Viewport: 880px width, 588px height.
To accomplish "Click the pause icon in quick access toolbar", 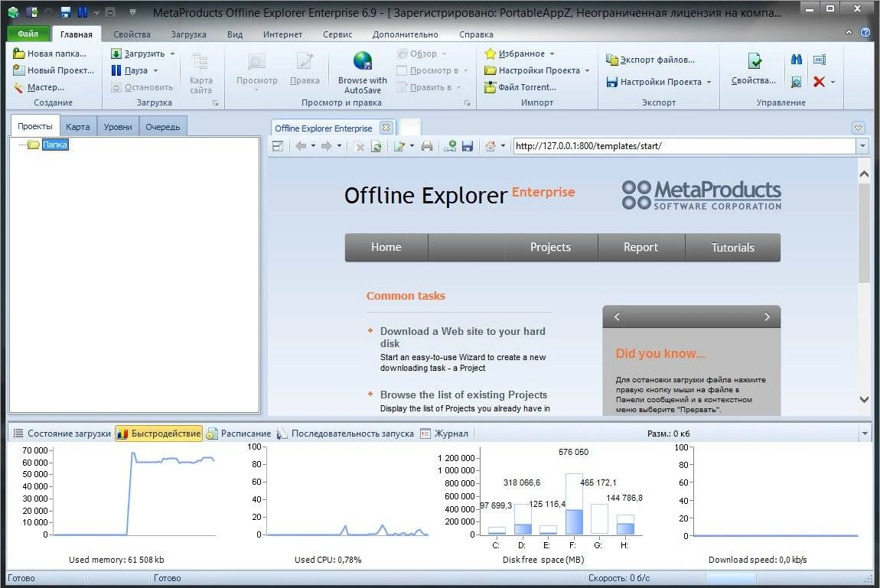I will tap(83, 11).
